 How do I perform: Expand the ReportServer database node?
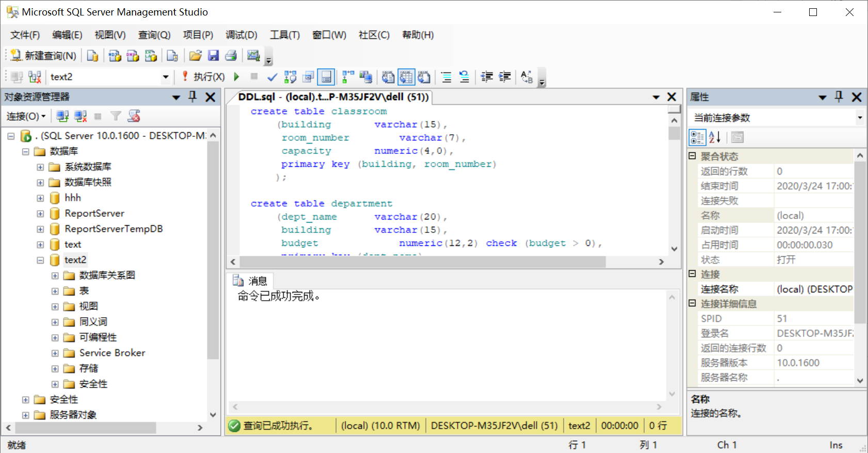point(40,213)
